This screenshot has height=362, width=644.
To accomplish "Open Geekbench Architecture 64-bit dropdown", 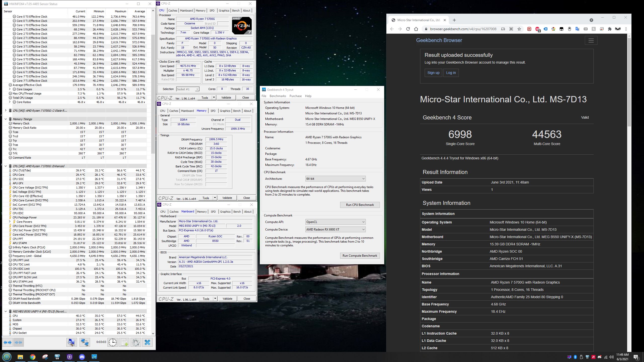I will pyautogui.click(x=335, y=179).
